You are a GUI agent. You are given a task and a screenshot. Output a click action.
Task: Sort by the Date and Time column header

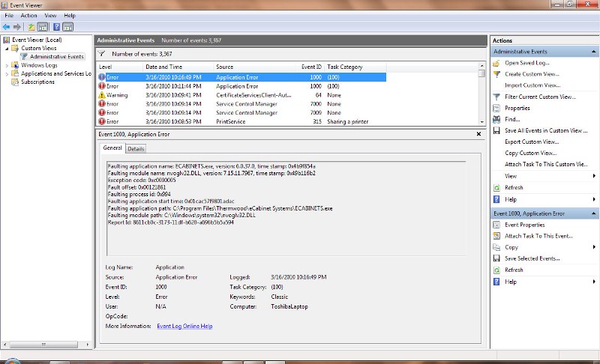tap(178, 67)
